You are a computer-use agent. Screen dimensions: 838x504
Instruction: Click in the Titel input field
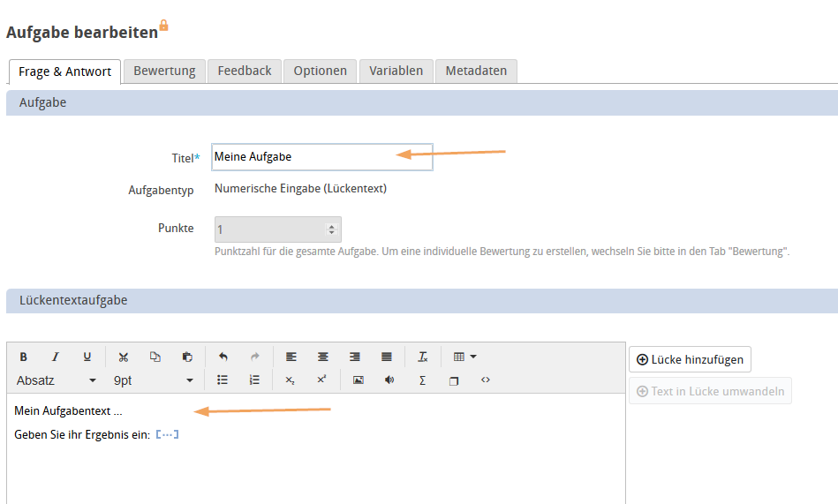coord(321,157)
